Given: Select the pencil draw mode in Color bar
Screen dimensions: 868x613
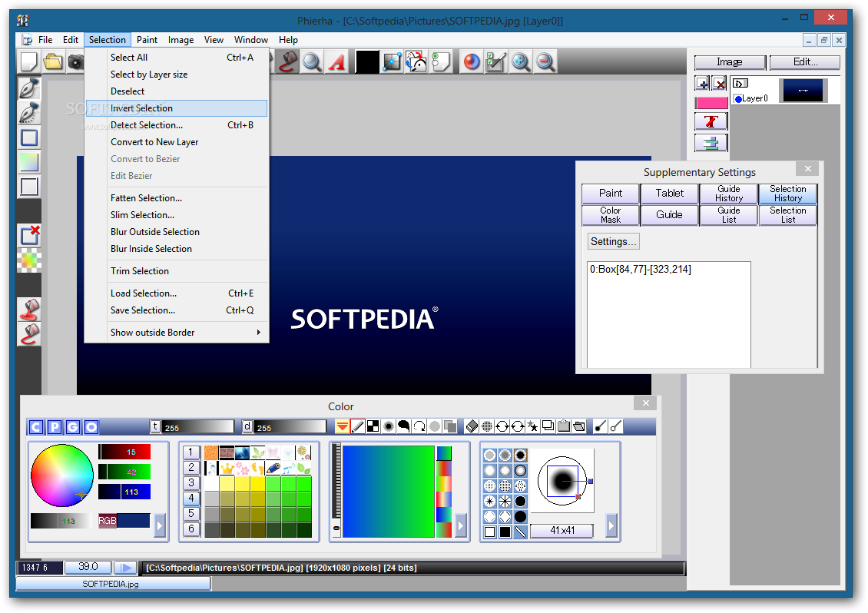Looking at the screenshot, I should coord(358,426).
